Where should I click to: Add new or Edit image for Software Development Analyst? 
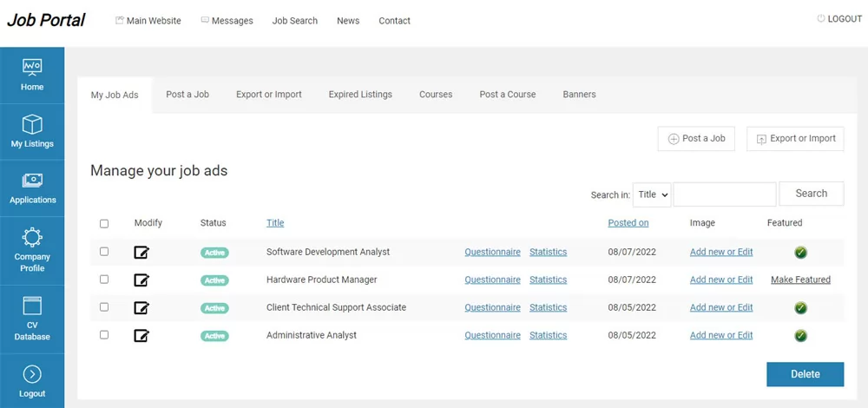tap(721, 252)
